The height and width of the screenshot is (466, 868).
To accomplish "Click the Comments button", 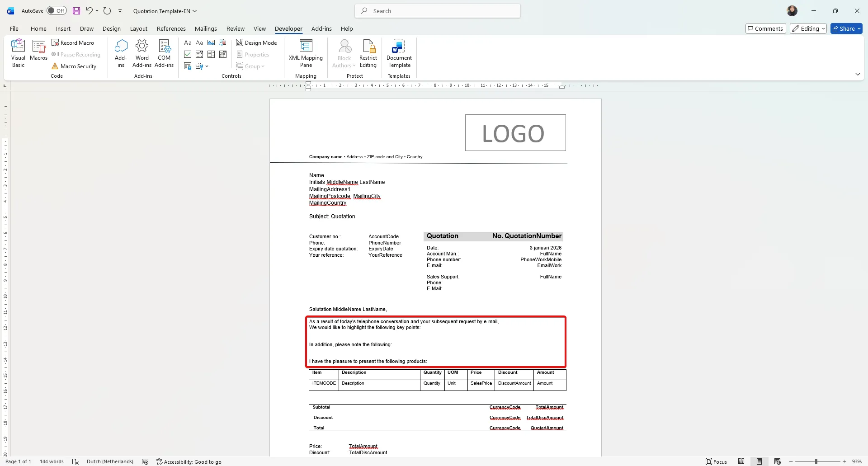I will [x=765, y=28].
